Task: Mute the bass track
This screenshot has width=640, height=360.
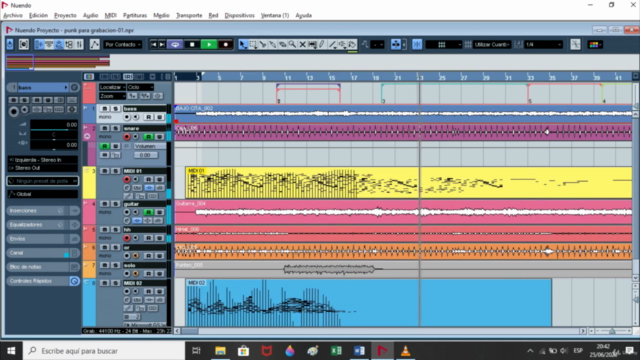Action: pyautogui.click(x=104, y=109)
